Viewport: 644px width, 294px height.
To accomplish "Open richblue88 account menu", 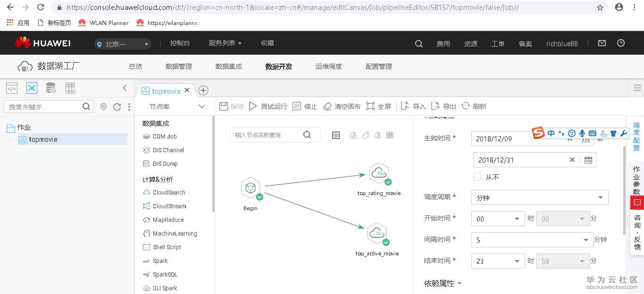I will point(562,43).
